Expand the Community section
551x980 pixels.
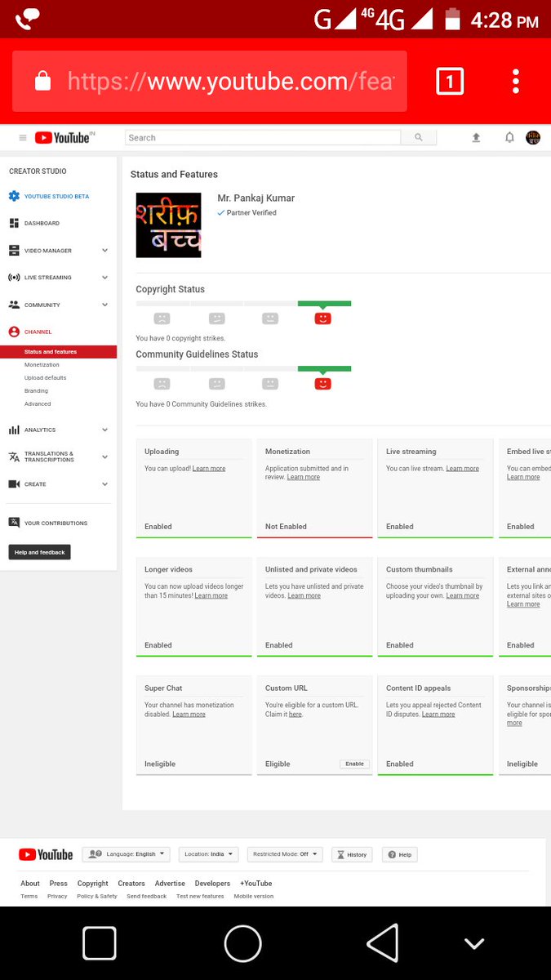[x=104, y=305]
